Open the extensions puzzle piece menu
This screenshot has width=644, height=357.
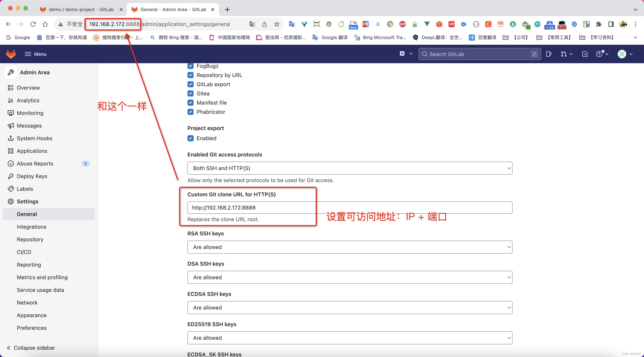pos(599,24)
